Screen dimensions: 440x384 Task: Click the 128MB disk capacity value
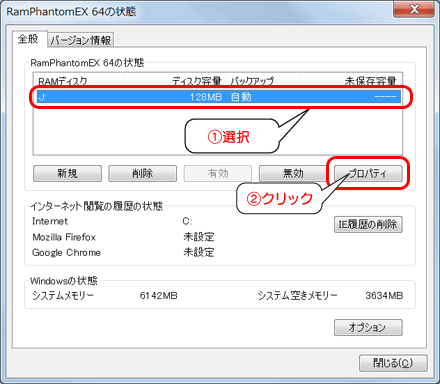(x=206, y=97)
